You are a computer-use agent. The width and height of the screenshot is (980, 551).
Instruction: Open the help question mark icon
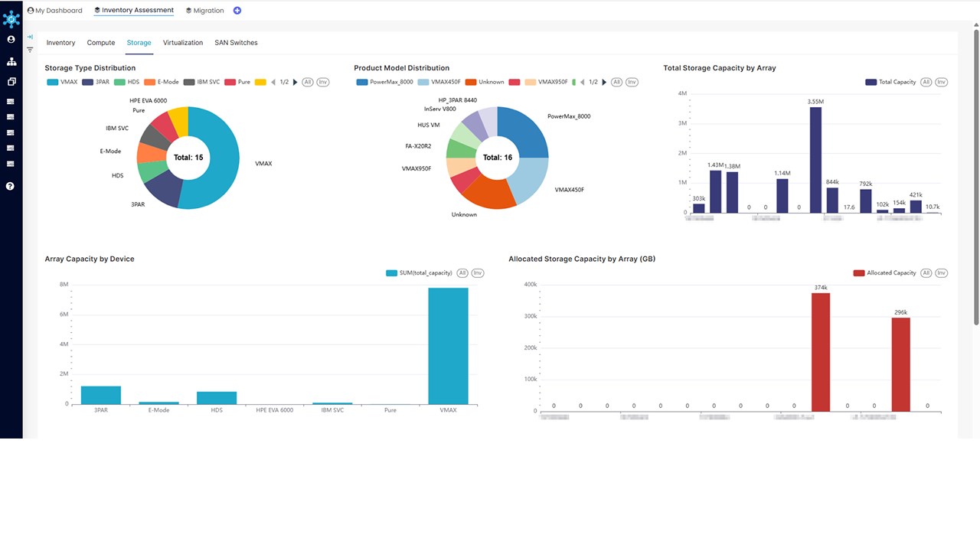coord(11,186)
